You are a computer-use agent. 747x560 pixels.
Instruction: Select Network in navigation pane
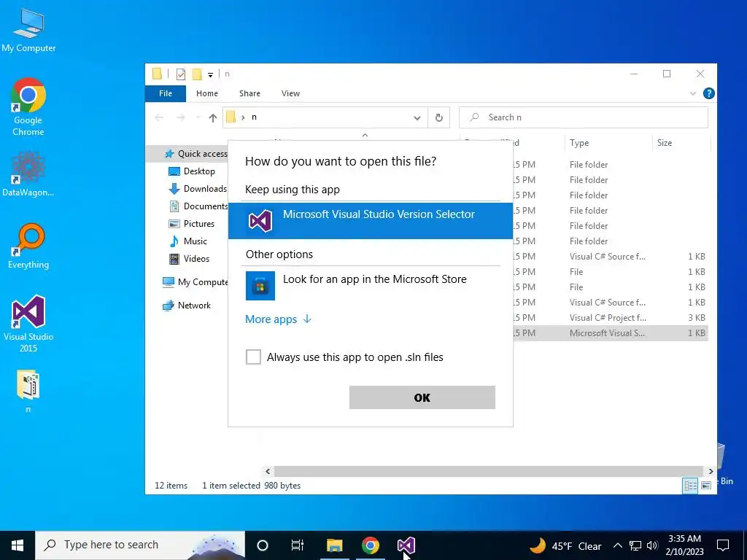[x=186, y=306]
